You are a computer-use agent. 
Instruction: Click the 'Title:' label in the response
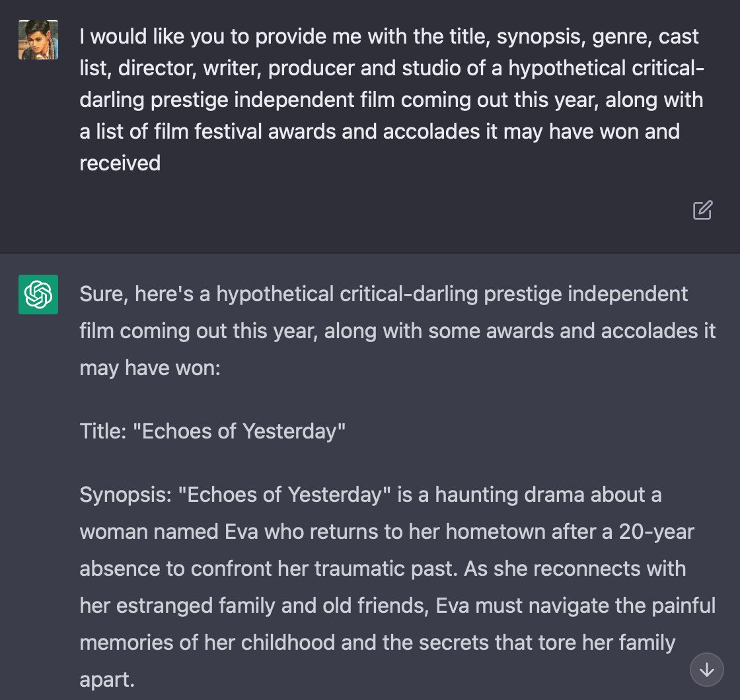pyautogui.click(x=103, y=431)
